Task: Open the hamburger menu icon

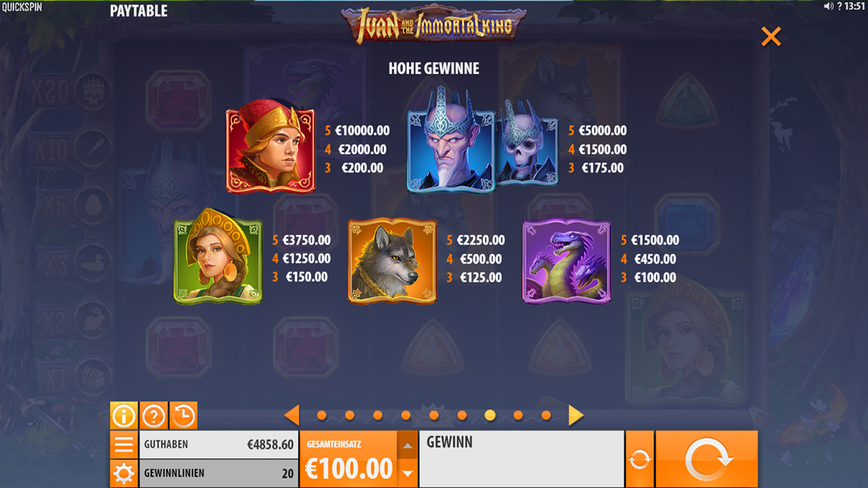Action: pyautogui.click(x=124, y=445)
